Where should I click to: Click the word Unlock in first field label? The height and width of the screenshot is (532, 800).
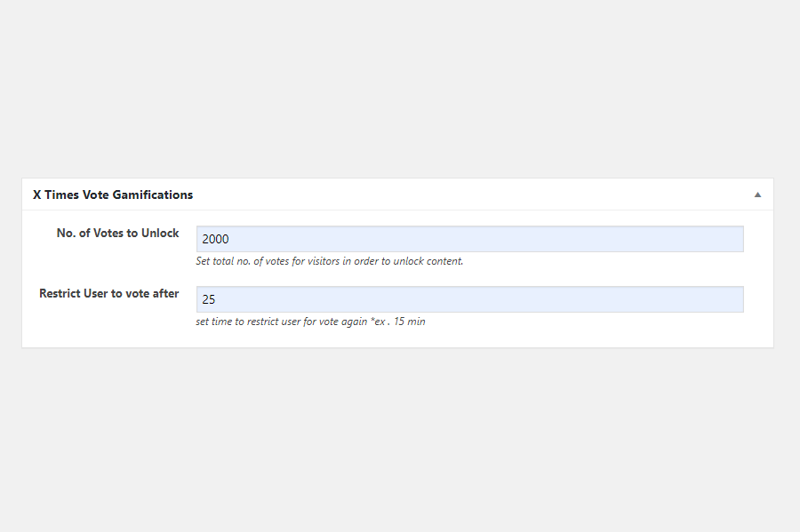click(x=160, y=233)
